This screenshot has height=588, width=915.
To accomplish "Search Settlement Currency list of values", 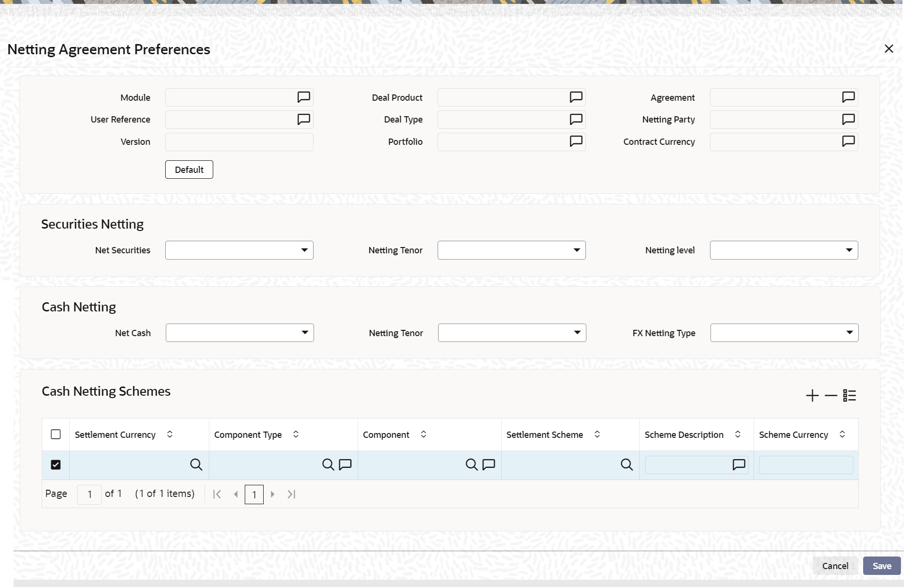I will click(x=196, y=464).
